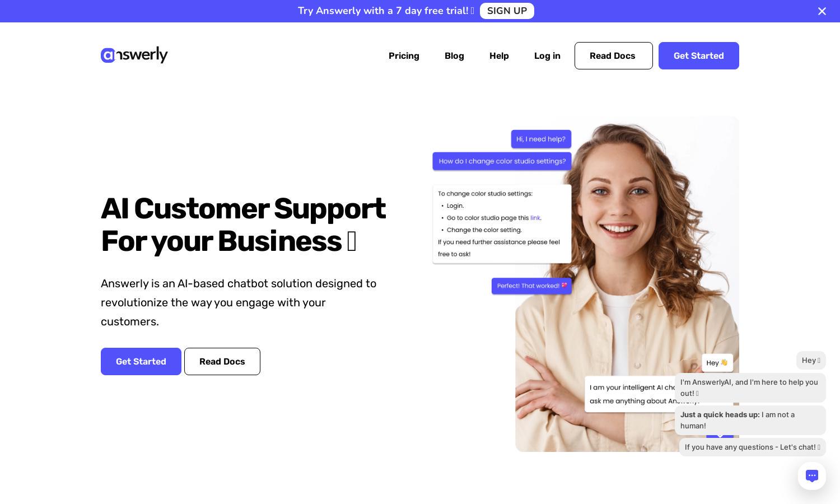Click the 'Just a quick heads up' message
The image size is (840, 504).
[x=750, y=420]
